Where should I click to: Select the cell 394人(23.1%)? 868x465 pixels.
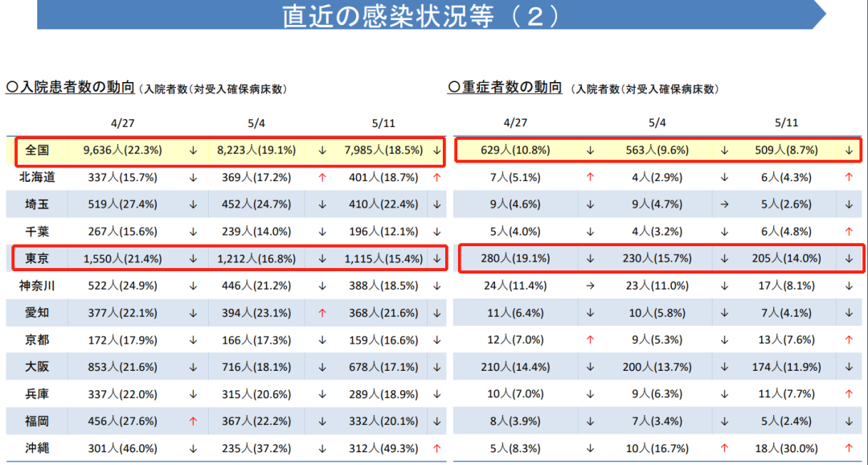(x=256, y=313)
